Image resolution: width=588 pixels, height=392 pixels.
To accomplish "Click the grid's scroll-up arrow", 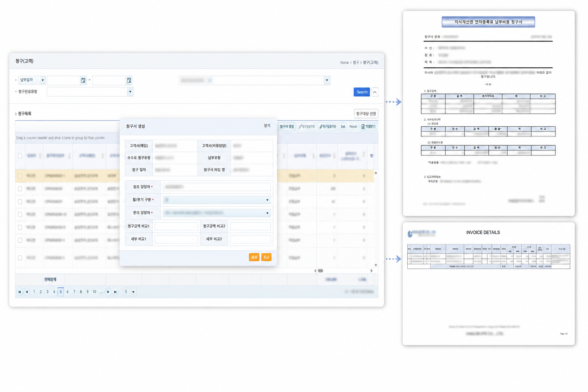I will click(x=376, y=173).
